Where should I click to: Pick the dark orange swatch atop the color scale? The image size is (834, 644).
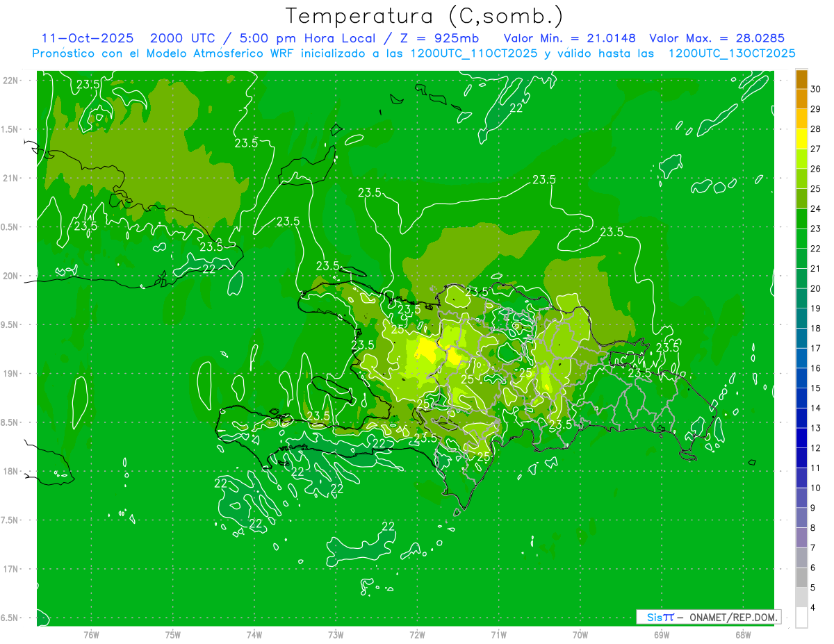pyautogui.click(x=801, y=79)
